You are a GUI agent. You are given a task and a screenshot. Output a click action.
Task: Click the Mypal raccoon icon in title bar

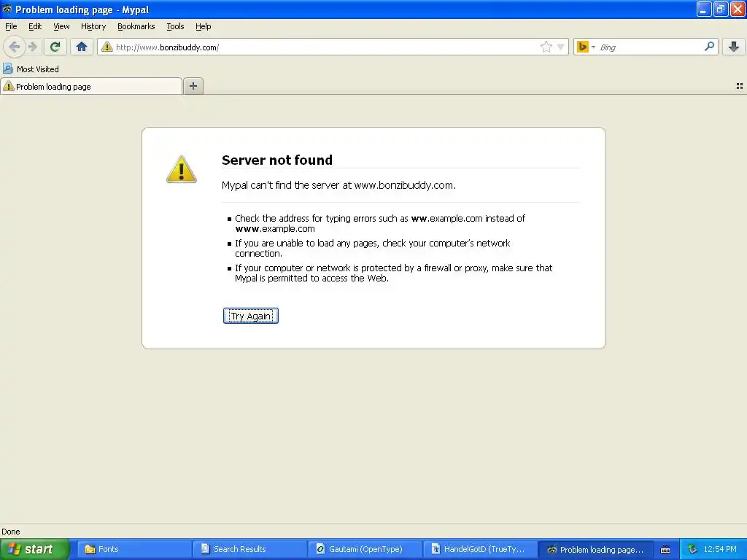tap(7, 9)
